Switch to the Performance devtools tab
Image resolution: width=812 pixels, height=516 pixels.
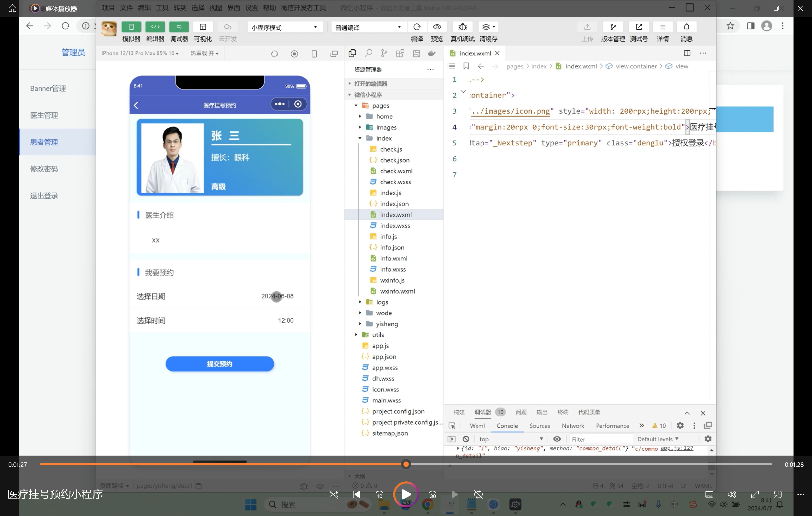612,426
